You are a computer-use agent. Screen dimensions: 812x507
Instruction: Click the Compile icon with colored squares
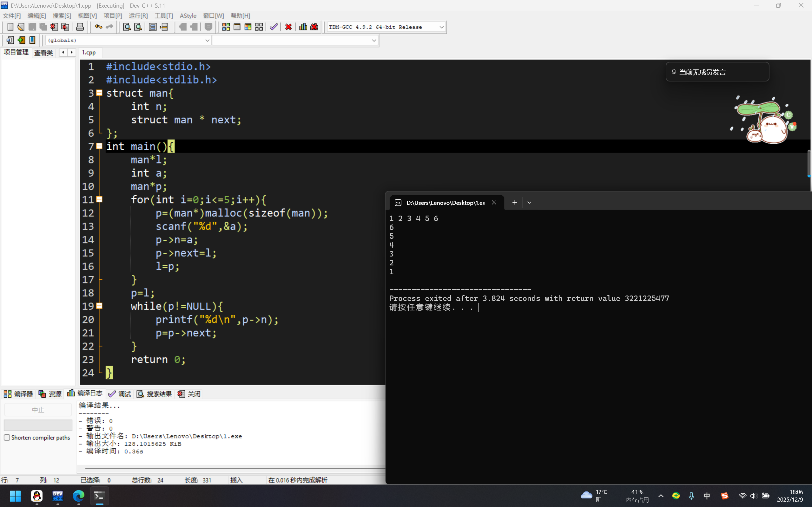coord(226,27)
